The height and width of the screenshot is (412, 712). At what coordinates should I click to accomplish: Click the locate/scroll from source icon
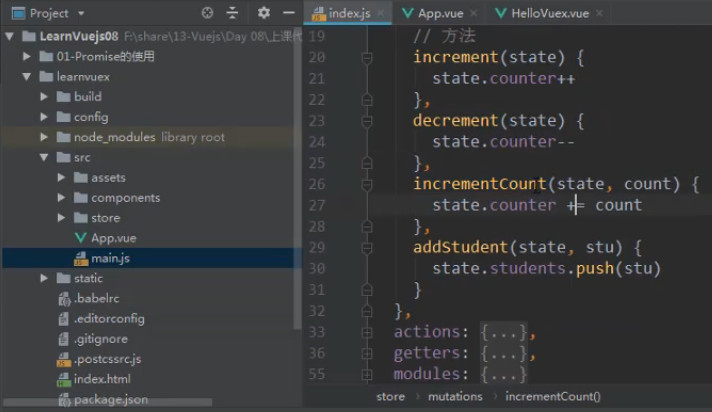click(207, 13)
